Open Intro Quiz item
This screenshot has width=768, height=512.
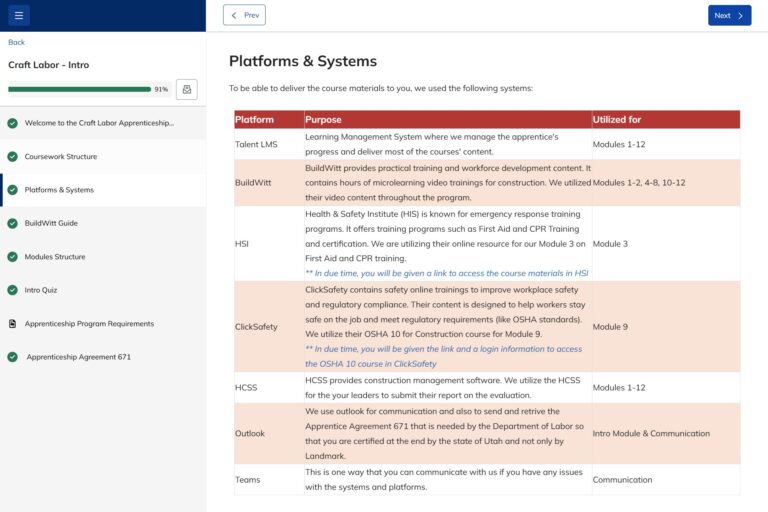click(x=103, y=290)
